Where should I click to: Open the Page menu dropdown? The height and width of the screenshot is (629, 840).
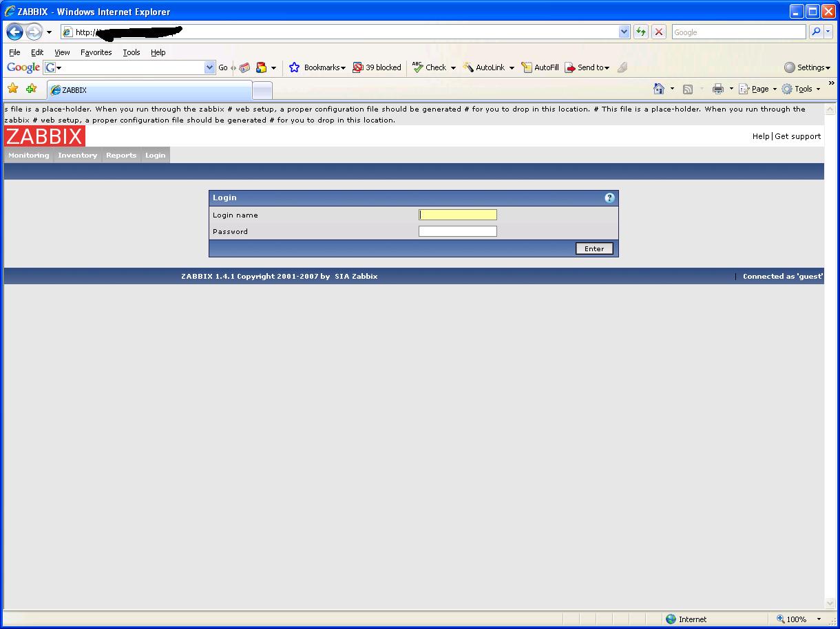tap(757, 89)
